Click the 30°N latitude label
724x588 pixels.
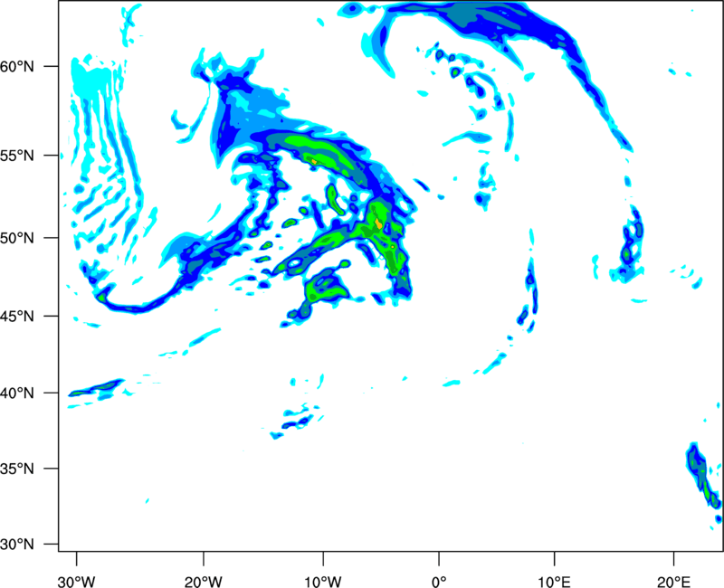pyautogui.click(x=17, y=545)
